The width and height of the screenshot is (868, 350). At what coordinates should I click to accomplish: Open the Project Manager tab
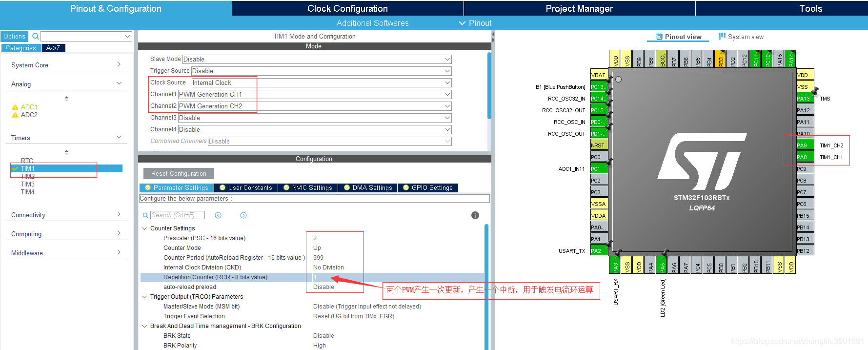(x=579, y=8)
